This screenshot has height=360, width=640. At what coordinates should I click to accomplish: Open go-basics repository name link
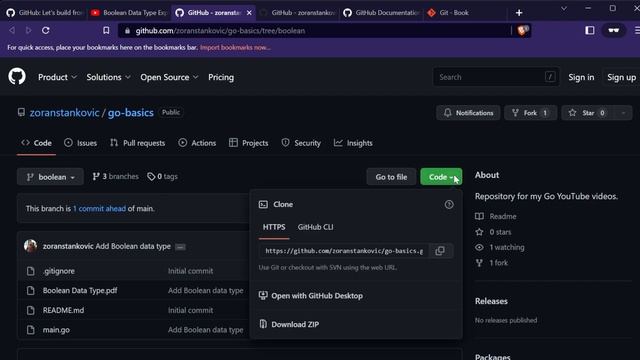pyautogui.click(x=131, y=113)
